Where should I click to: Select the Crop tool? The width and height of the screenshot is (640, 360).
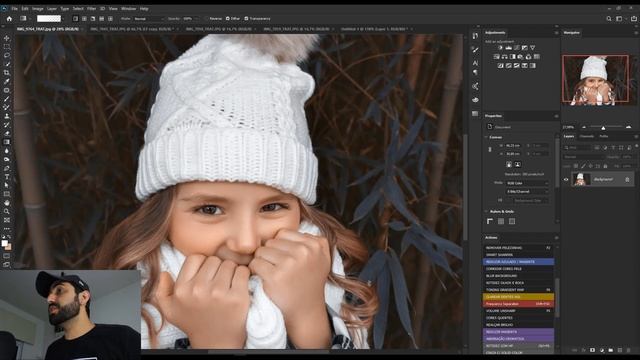pyautogui.click(x=7, y=73)
